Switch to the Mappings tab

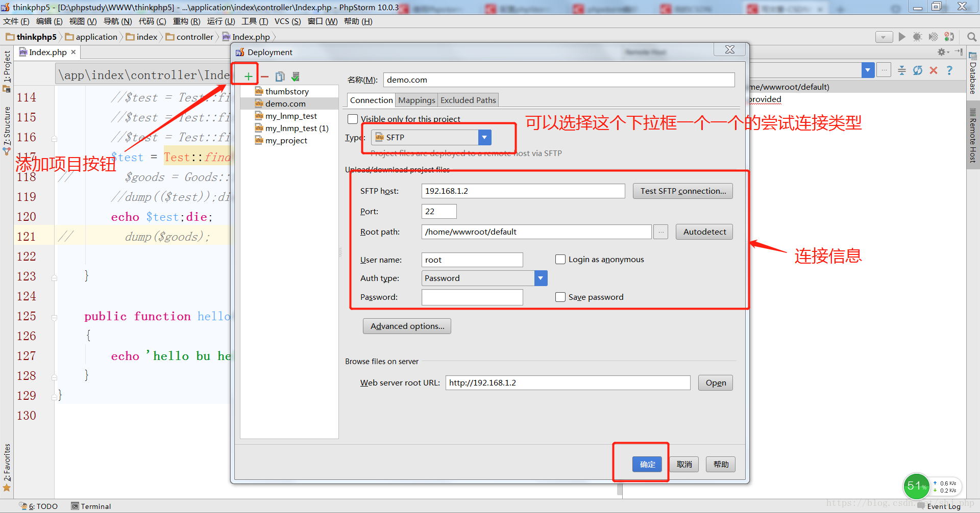[x=416, y=100]
